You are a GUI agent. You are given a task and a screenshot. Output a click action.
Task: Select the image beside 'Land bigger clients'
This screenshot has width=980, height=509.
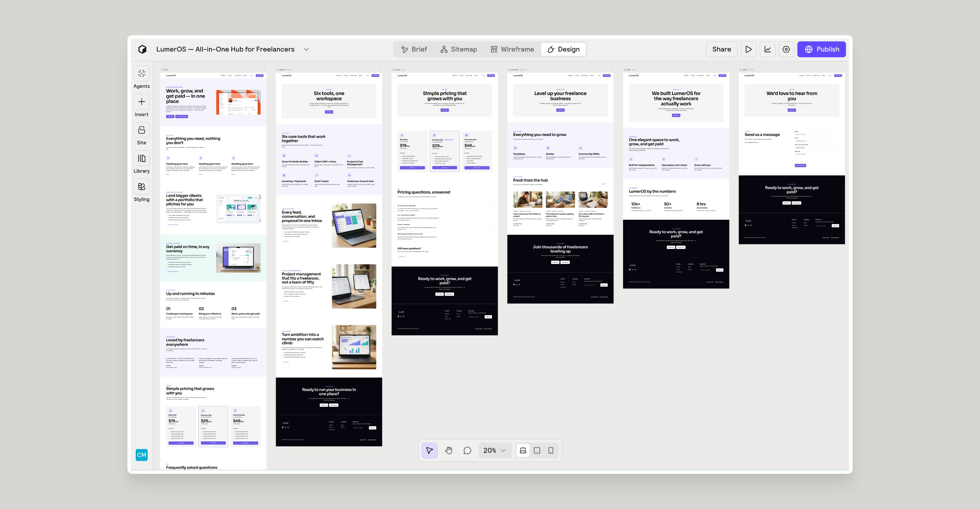(239, 209)
